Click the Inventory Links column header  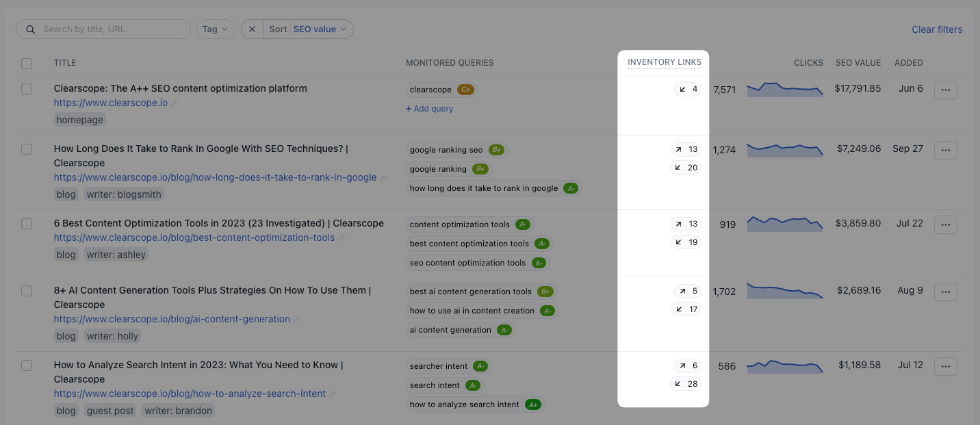tap(664, 62)
